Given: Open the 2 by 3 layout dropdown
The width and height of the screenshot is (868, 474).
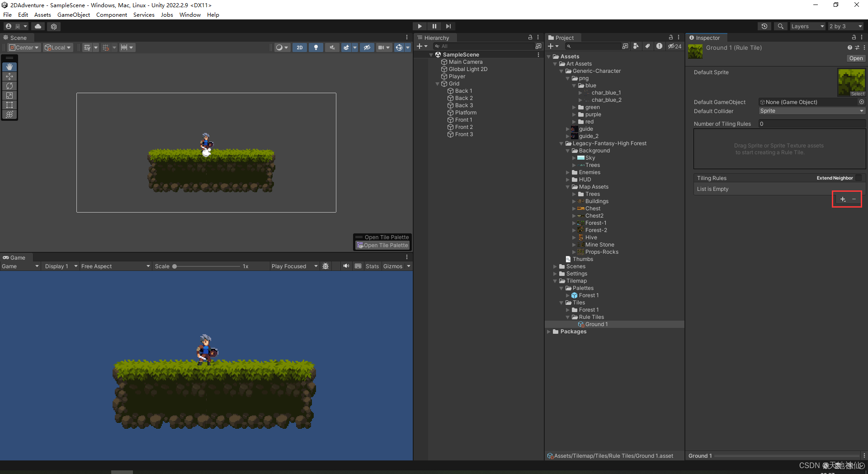Looking at the screenshot, I should click(846, 26).
